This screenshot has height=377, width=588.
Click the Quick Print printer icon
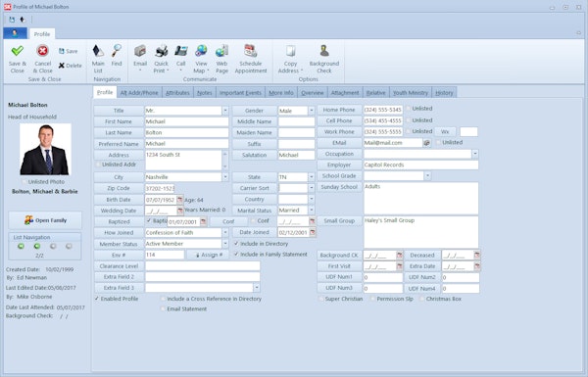point(162,51)
